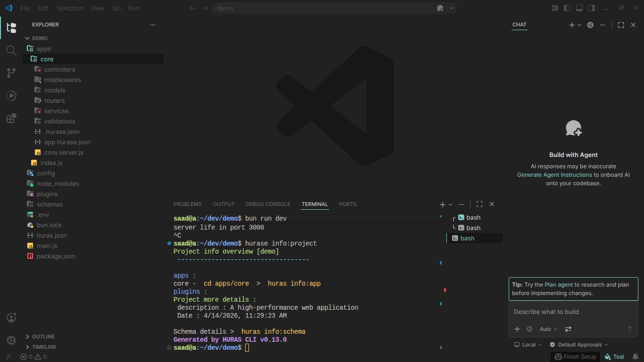Screen dimensions: 644x362
Task: Start a new chat with the plus icon
Action: click(x=571, y=25)
